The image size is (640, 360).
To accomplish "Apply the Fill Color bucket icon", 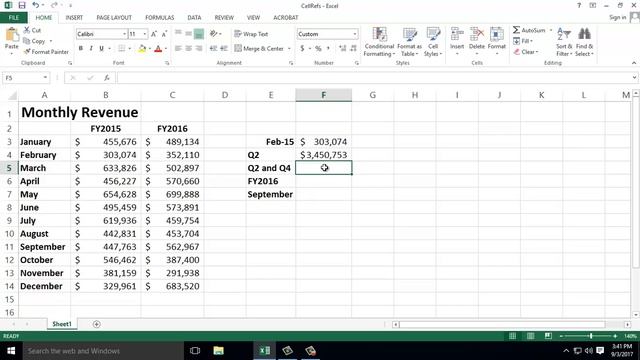I will 142,49.
